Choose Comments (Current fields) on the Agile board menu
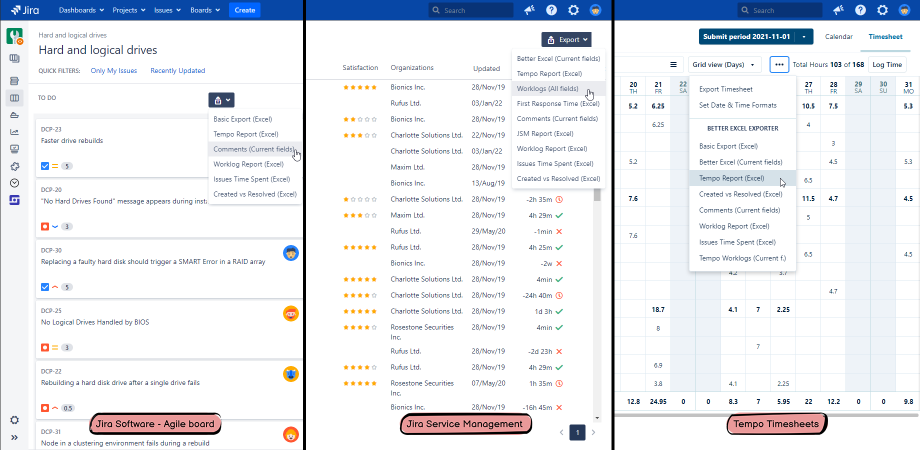Viewport: 920px width, 450px height. [255, 149]
